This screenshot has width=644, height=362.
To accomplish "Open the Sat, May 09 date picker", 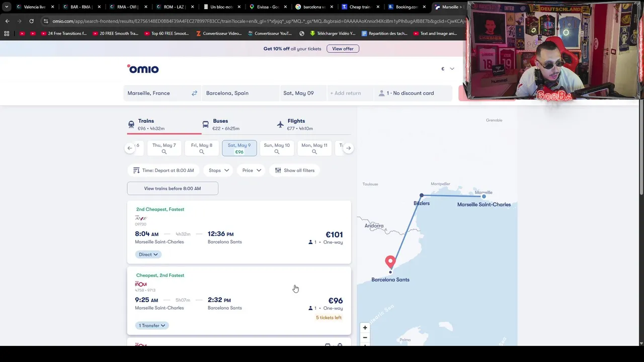I will pos(302,93).
